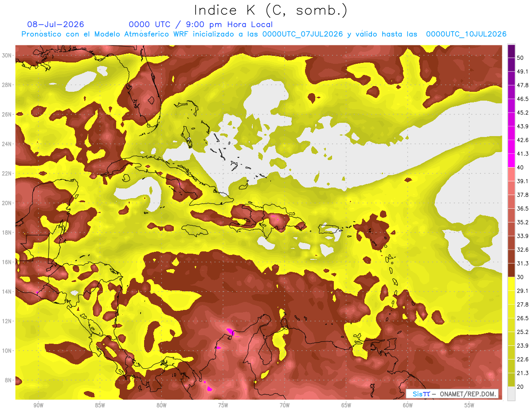Click the gray swatch below 20
The height and width of the screenshot is (411, 532).
click(x=512, y=393)
